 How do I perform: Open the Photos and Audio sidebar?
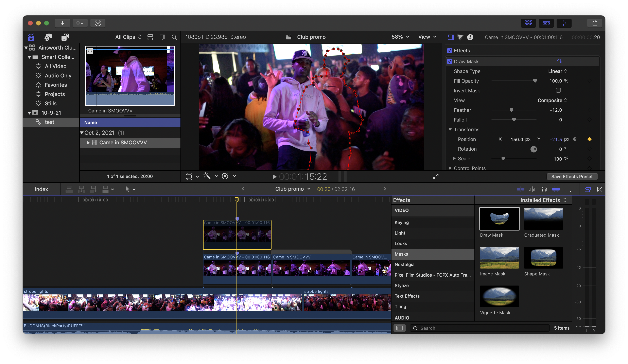click(x=48, y=37)
